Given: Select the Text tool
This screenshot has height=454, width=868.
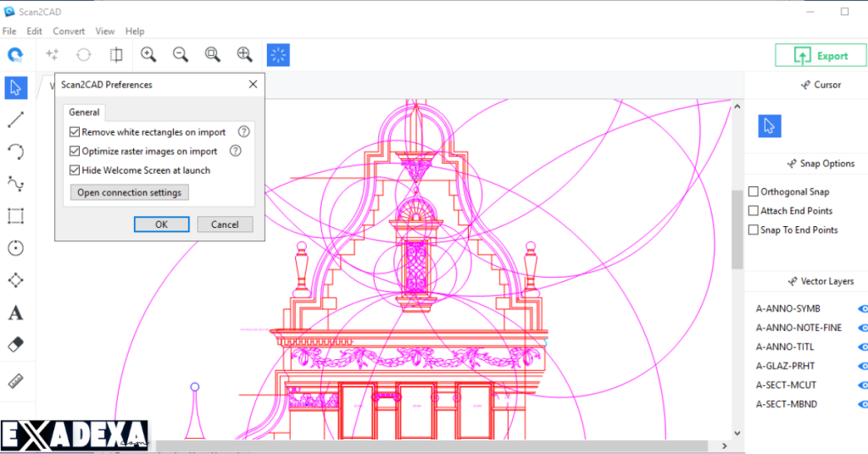Looking at the screenshot, I should [16, 313].
